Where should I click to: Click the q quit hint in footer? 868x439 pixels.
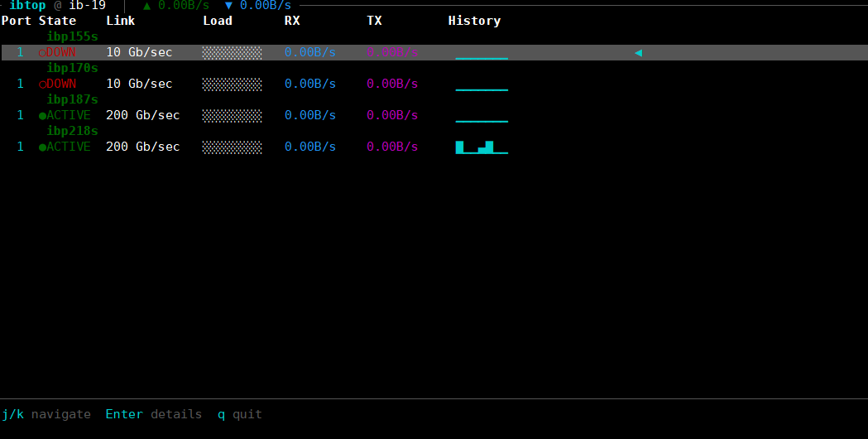[240, 415]
